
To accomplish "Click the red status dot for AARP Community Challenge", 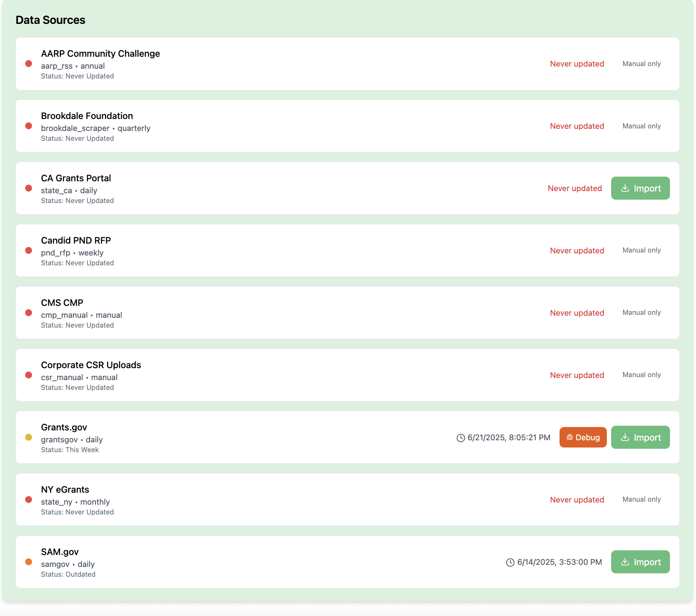I will [29, 64].
